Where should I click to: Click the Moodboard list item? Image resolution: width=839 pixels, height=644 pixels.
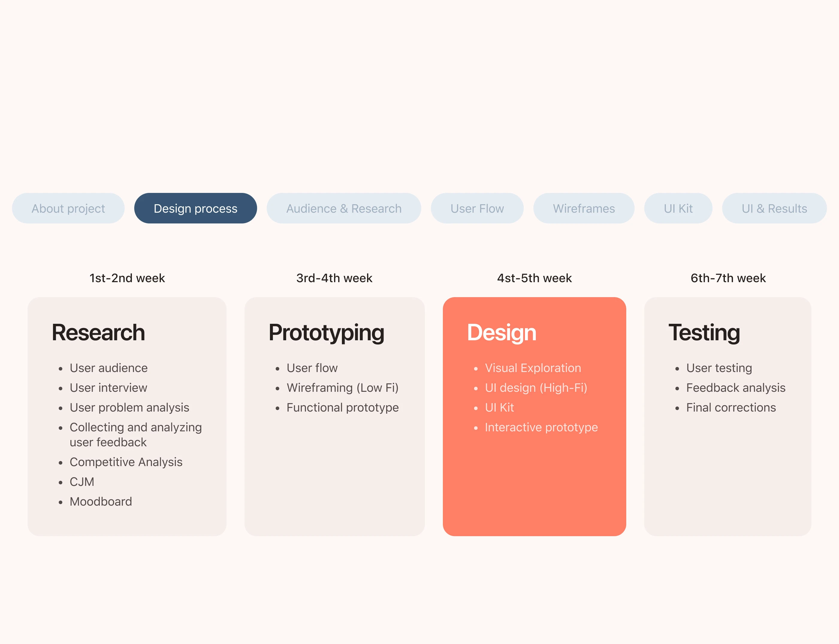click(100, 501)
